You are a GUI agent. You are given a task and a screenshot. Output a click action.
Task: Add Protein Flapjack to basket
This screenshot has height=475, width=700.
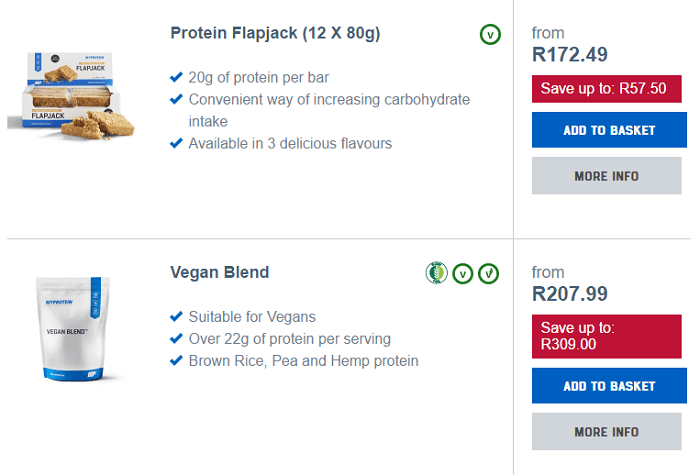click(x=609, y=130)
